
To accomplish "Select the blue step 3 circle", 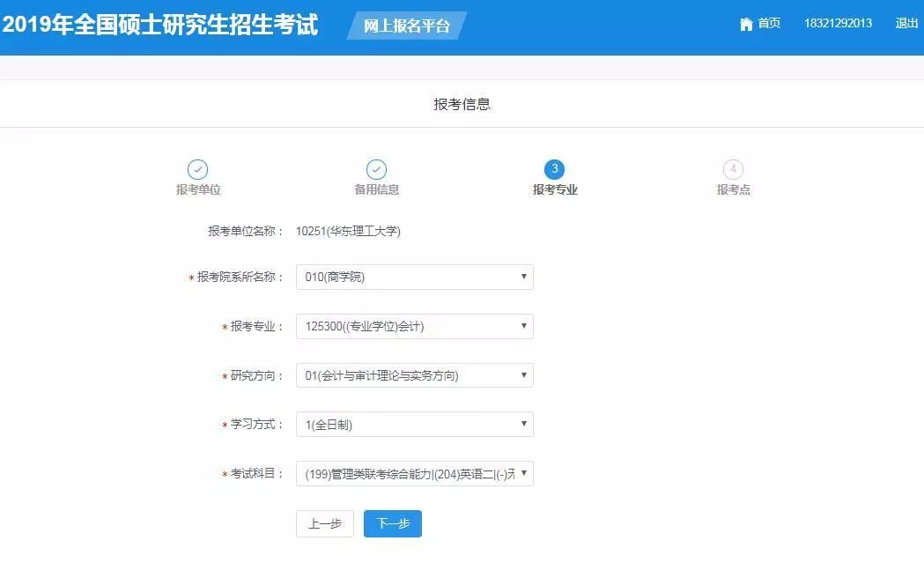I will point(554,169).
